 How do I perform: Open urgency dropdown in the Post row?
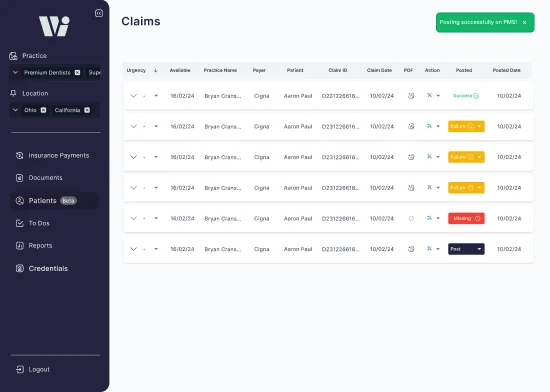coord(156,249)
